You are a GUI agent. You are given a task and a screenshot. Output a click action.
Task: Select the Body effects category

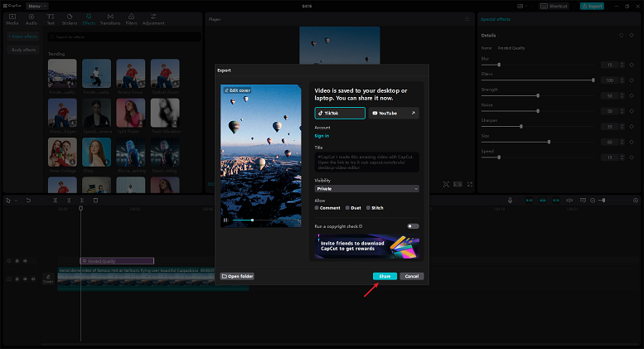point(23,51)
